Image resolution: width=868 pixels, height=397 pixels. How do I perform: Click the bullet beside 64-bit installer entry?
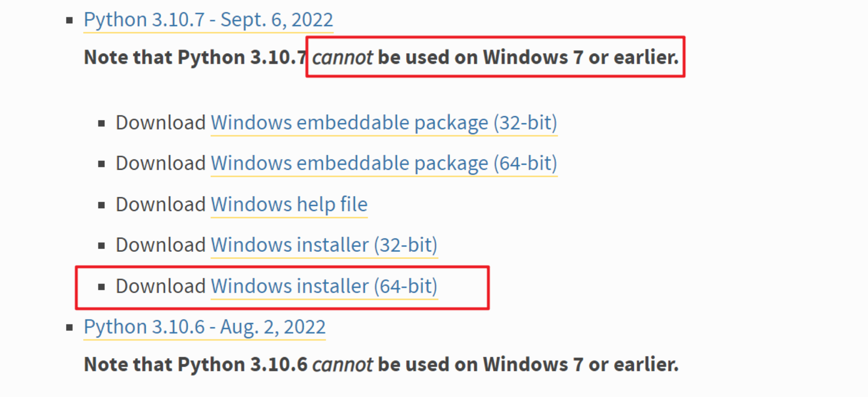(x=101, y=287)
